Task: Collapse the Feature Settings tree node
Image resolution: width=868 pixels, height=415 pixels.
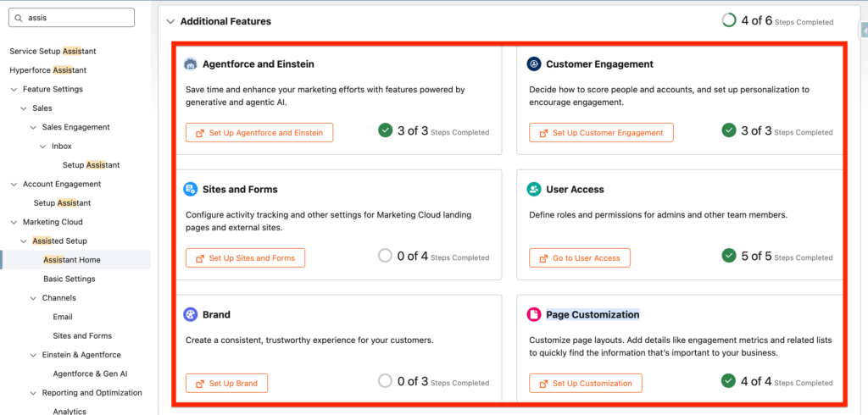Action: point(14,89)
